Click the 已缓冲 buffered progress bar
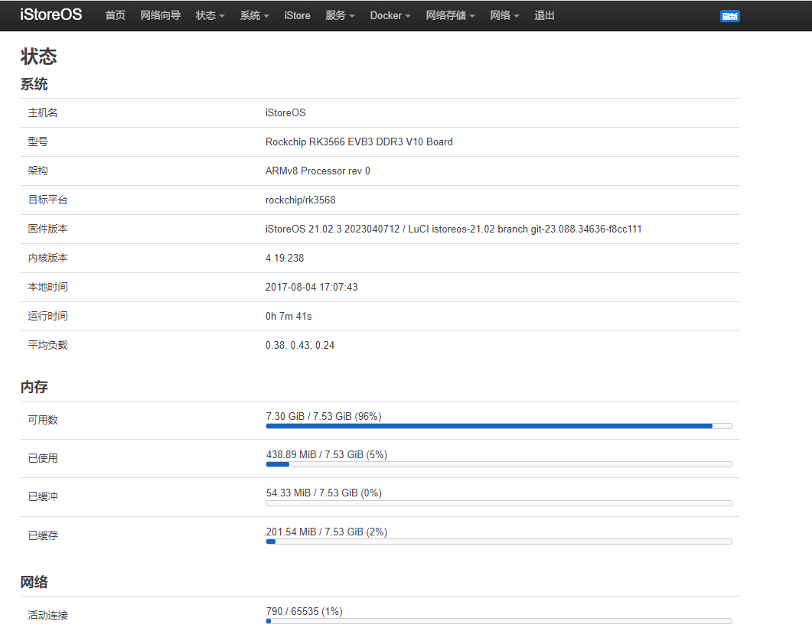The image size is (812, 644). point(498,503)
